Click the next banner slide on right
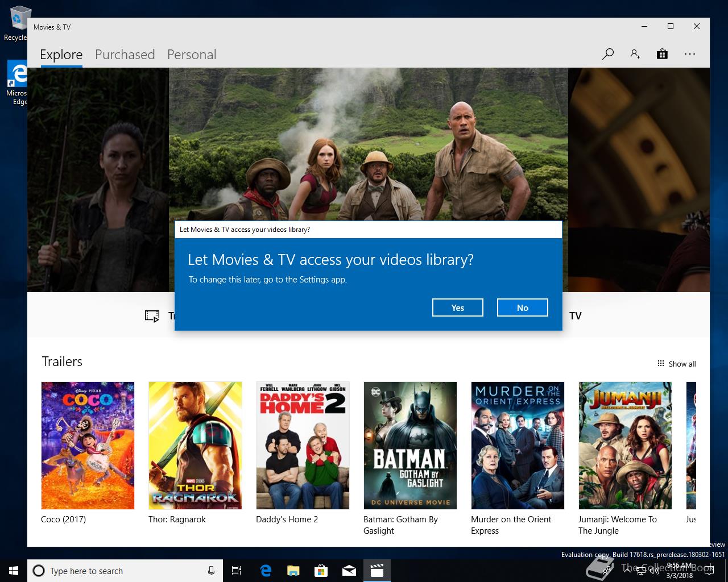Image resolution: width=728 pixels, height=582 pixels. [x=639, y=180]
